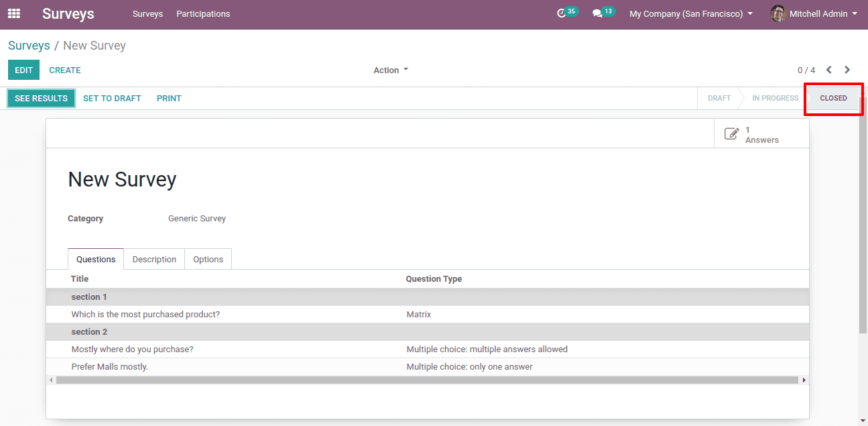Click the Answers pencil-edit icon

click(x=732, y=134)
